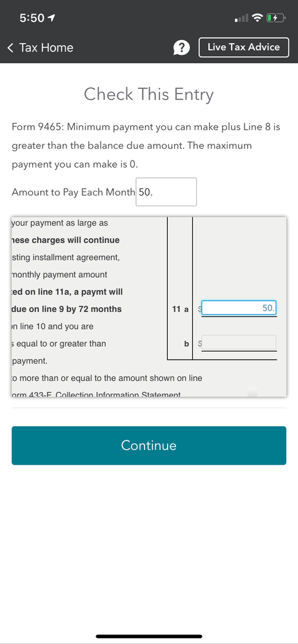Select the greyed-out line 11b field
The image size is (298, 644).
click(239, 342)
